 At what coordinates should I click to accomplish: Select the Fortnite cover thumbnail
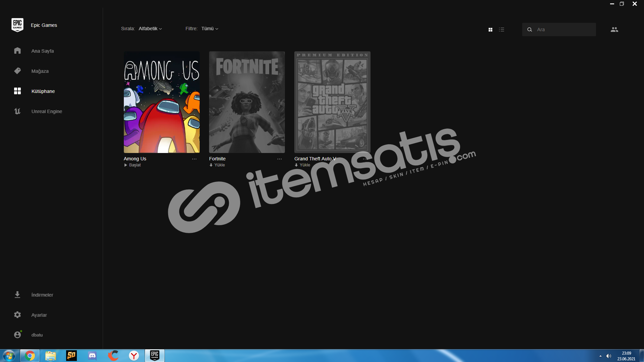(247, 102)
